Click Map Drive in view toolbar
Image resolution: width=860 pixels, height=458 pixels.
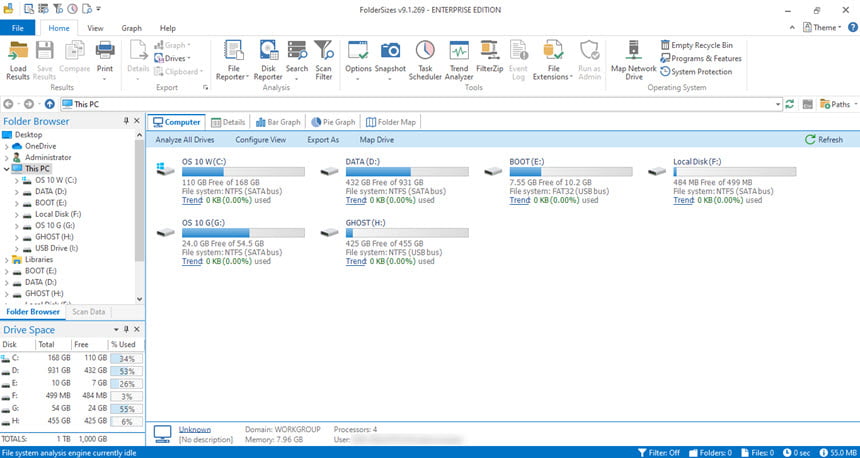pyautogui.click(x=377, y=139)
